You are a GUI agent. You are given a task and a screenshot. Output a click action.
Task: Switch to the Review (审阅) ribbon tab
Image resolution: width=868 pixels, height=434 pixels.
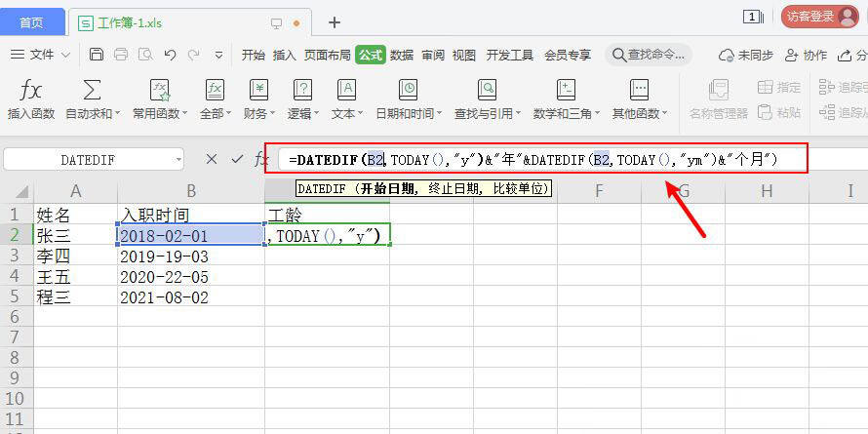(433, 55)
